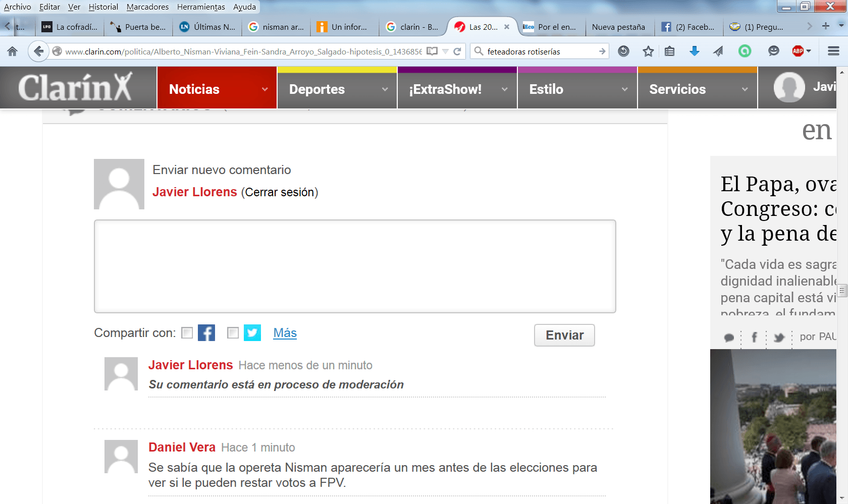Expand the Servicios dropdown arrow
848x504 pixels.
[745, 89]
